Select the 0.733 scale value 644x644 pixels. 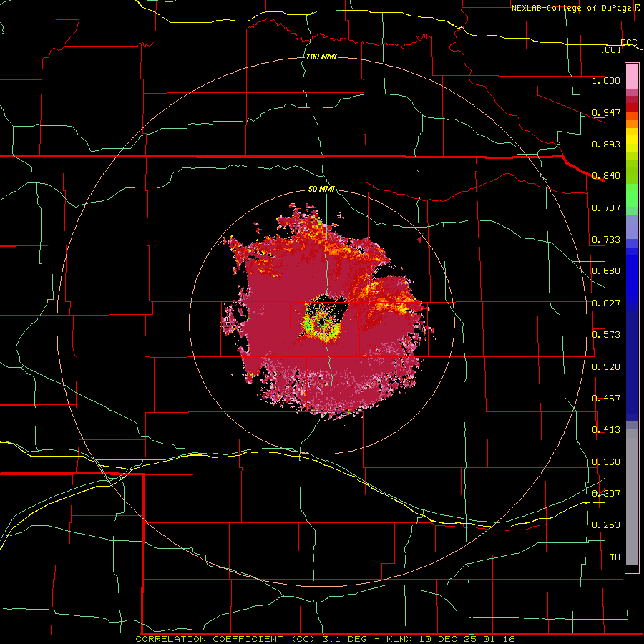(606, 240)
